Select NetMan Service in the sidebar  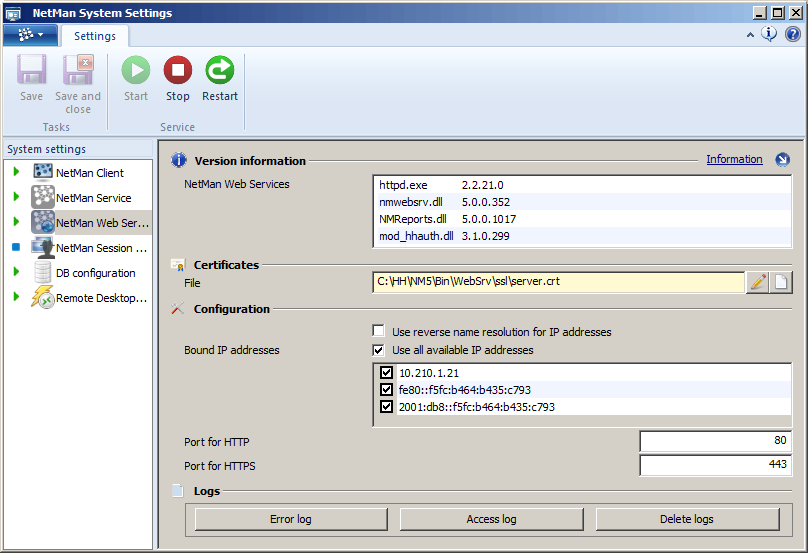click(93, 198)
